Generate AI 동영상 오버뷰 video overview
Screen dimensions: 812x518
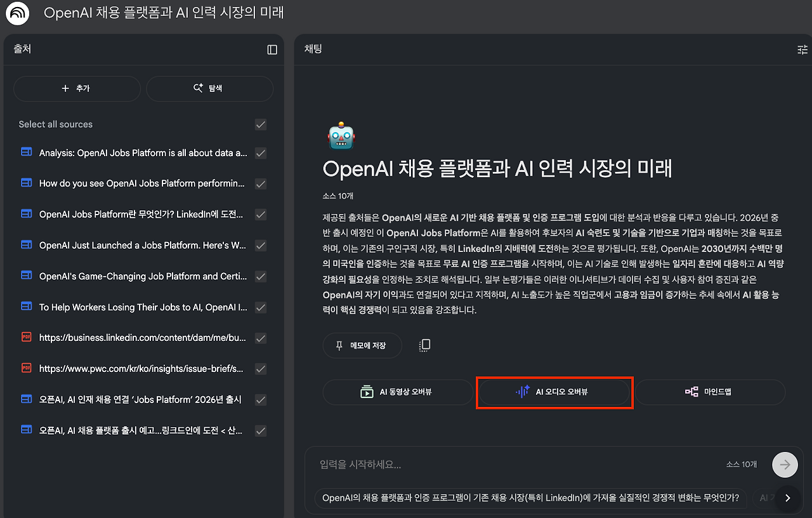click(x=397, y=392)
